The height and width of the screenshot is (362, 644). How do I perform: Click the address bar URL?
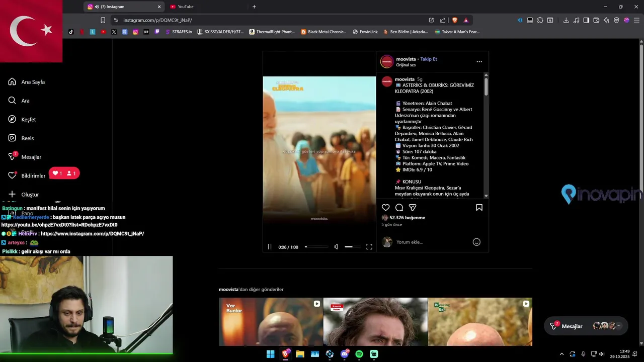(157, 20)
